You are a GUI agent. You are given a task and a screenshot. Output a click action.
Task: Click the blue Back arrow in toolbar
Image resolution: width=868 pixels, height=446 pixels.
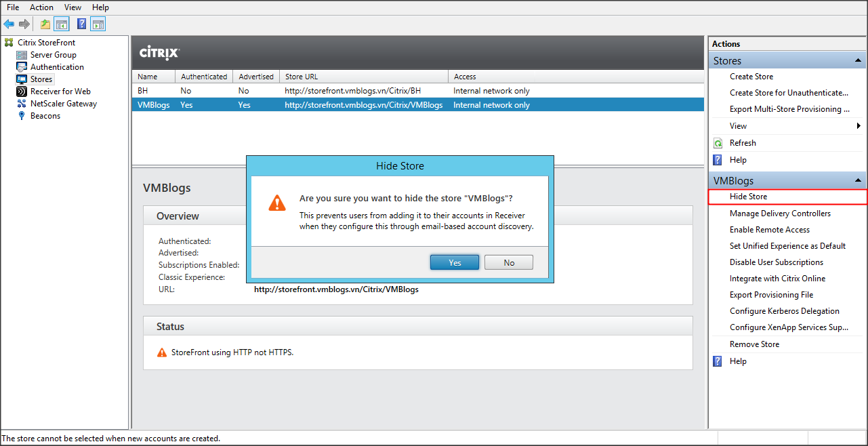click(x=9, y=24)
